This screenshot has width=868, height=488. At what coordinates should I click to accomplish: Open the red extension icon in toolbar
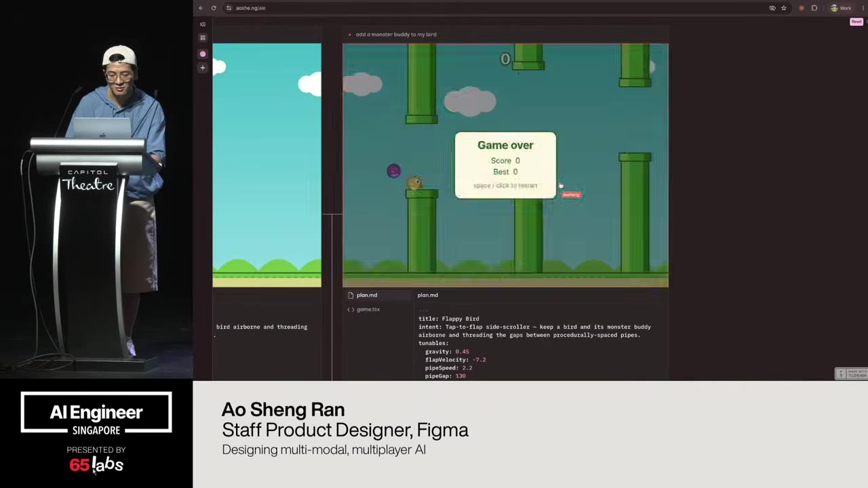(x=802, y=8)
